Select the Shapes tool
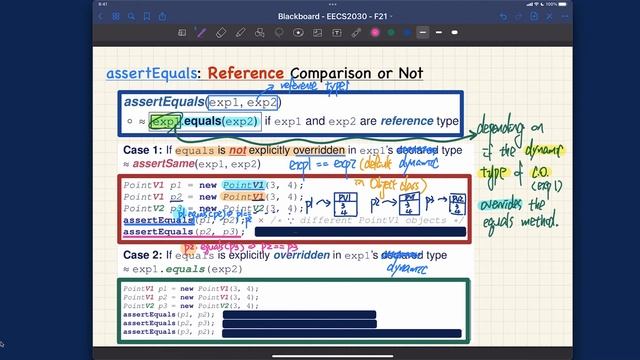The image size is (640, 360). (x=260, y=33)
